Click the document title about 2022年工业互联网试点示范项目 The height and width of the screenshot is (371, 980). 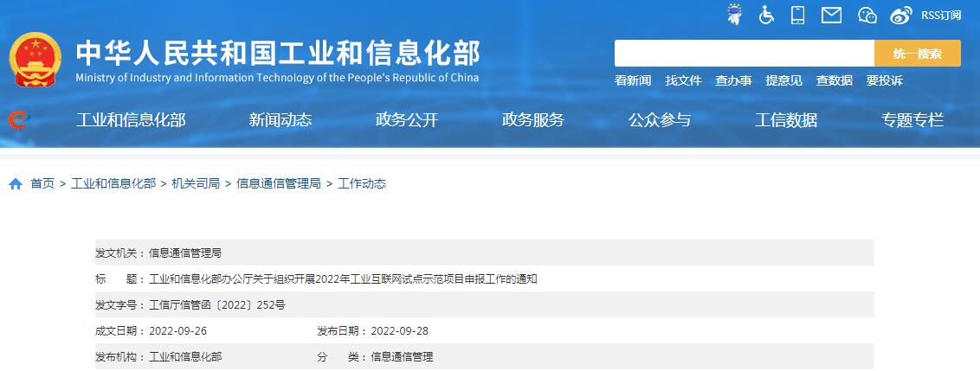click(x=343, y=279)
